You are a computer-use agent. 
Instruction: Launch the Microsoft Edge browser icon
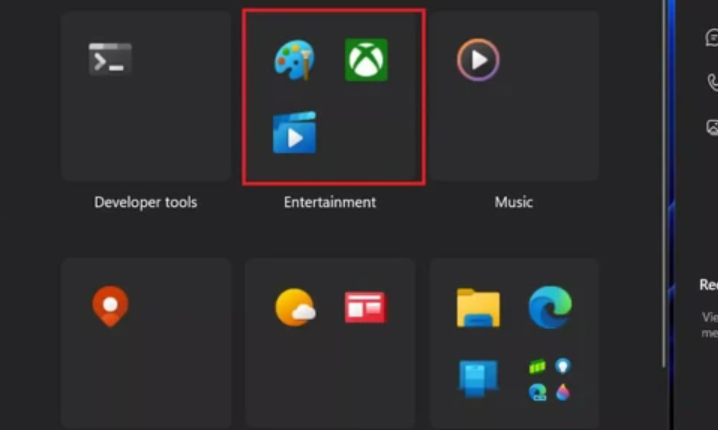click(550, 306)
